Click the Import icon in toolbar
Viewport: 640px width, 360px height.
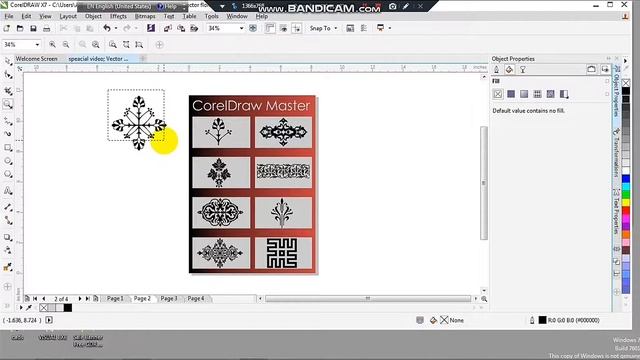coord(168,28)
